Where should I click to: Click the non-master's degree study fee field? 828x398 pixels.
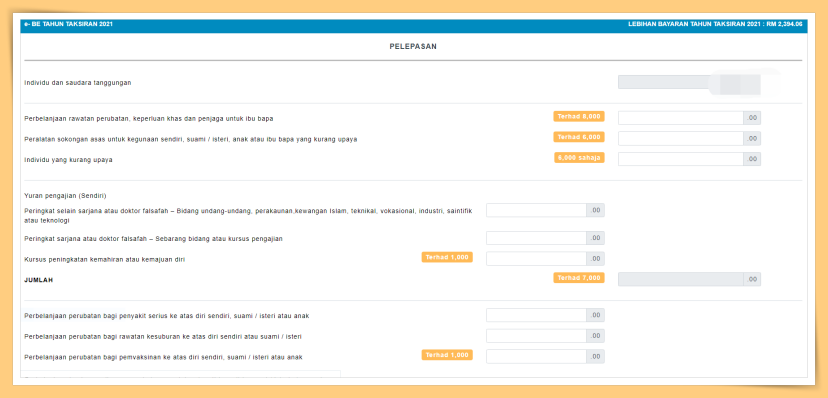click(x=536, y=210)
